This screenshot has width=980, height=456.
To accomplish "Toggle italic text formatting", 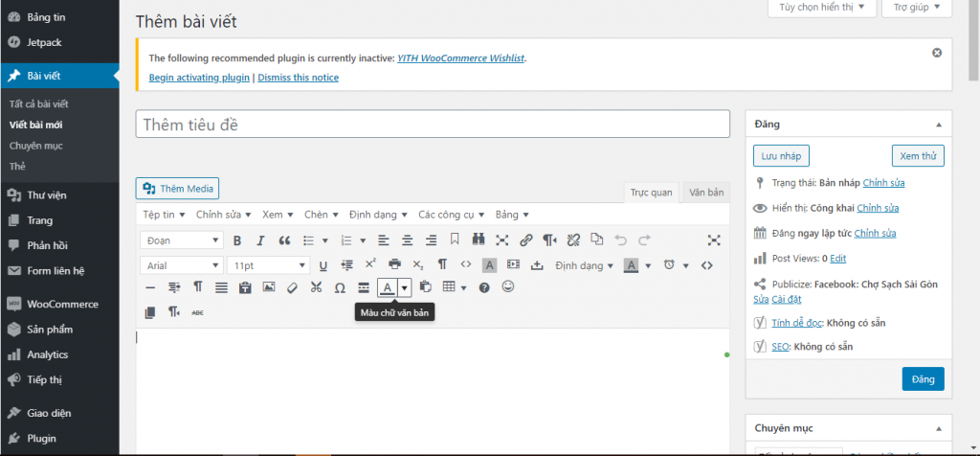I will (x=260, y=240).
